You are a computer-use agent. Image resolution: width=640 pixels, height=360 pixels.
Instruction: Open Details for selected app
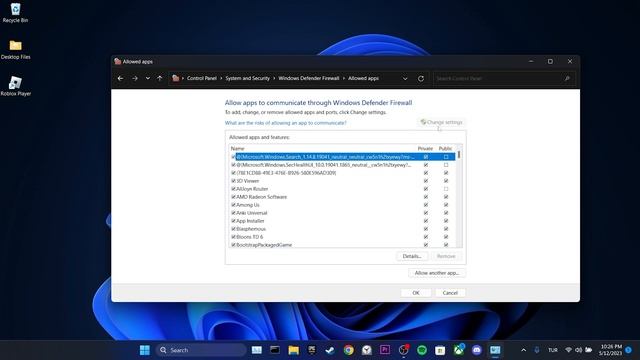412,256
